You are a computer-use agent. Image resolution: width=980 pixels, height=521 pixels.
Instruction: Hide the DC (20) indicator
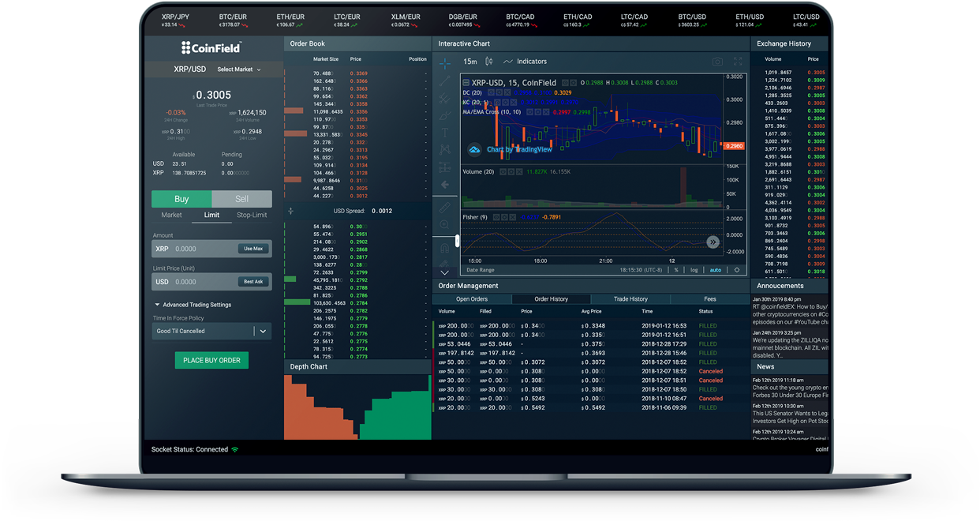tap(491, 92)
